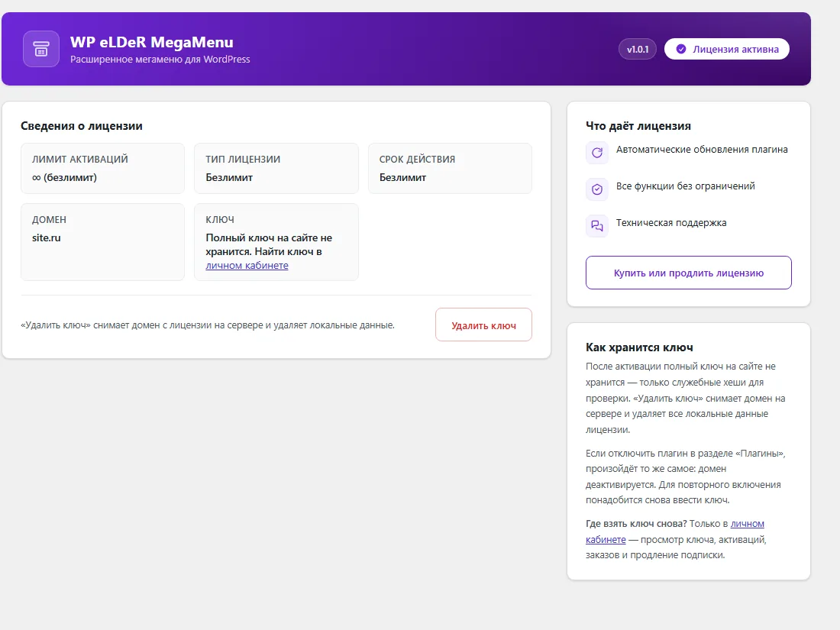The width and height of the screenshot is (840, 630).
Task: Click WP eLDeR MegaMenu title text
Action: [152, 42]
